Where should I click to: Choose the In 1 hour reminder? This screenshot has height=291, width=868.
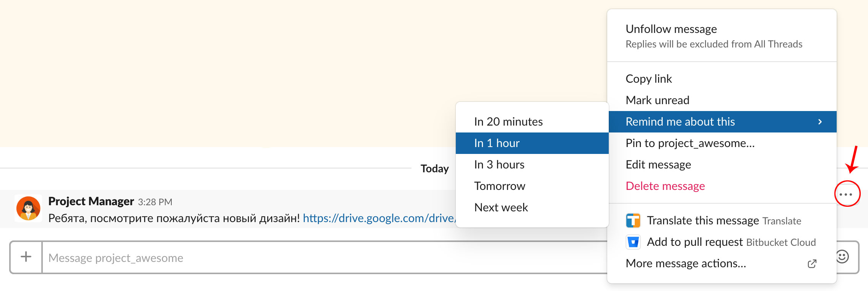click(x=497, y=143)
